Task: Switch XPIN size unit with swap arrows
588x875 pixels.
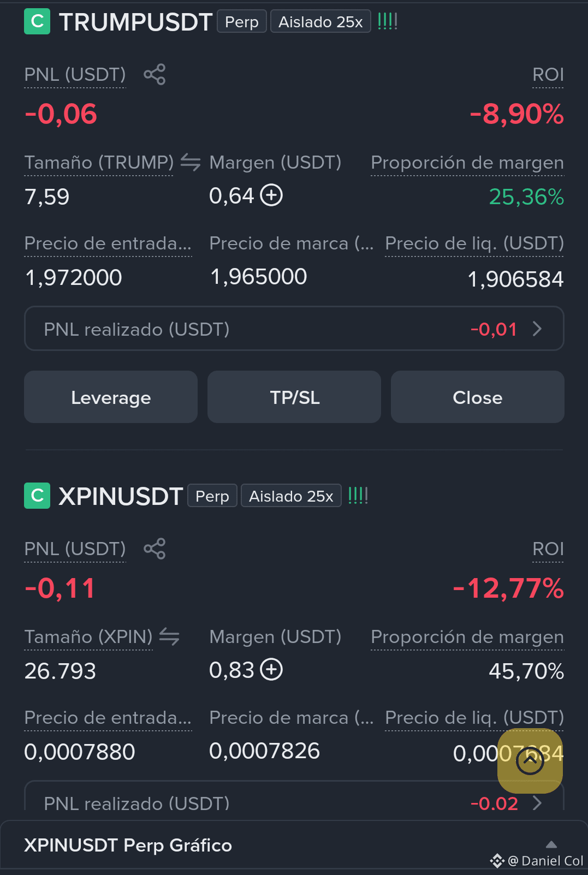Action: 169,636
